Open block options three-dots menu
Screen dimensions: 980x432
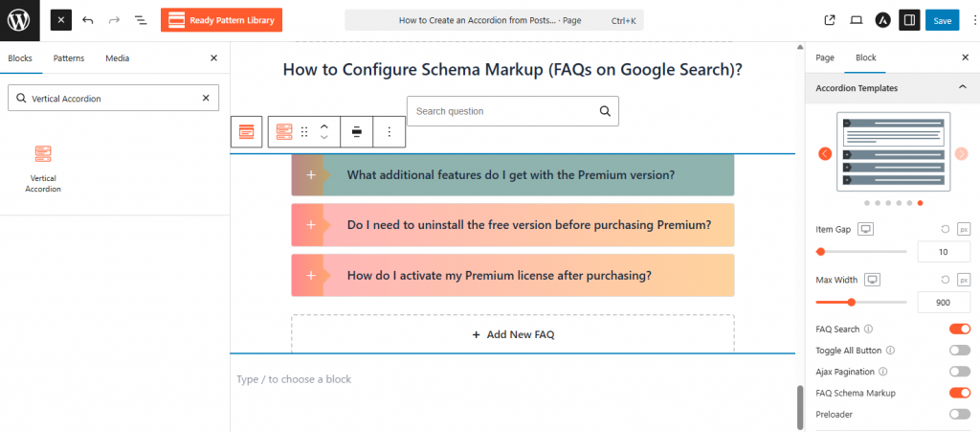tap(389, 132)
